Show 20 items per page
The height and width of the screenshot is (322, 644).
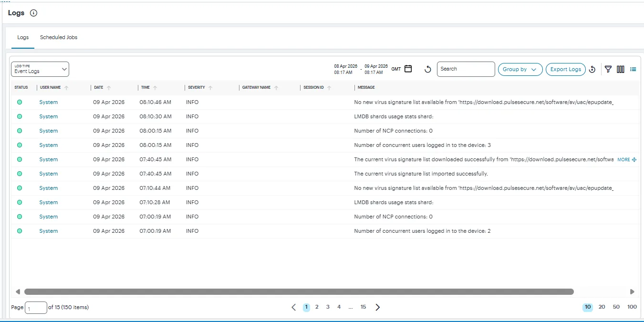(x=602, y=307)
